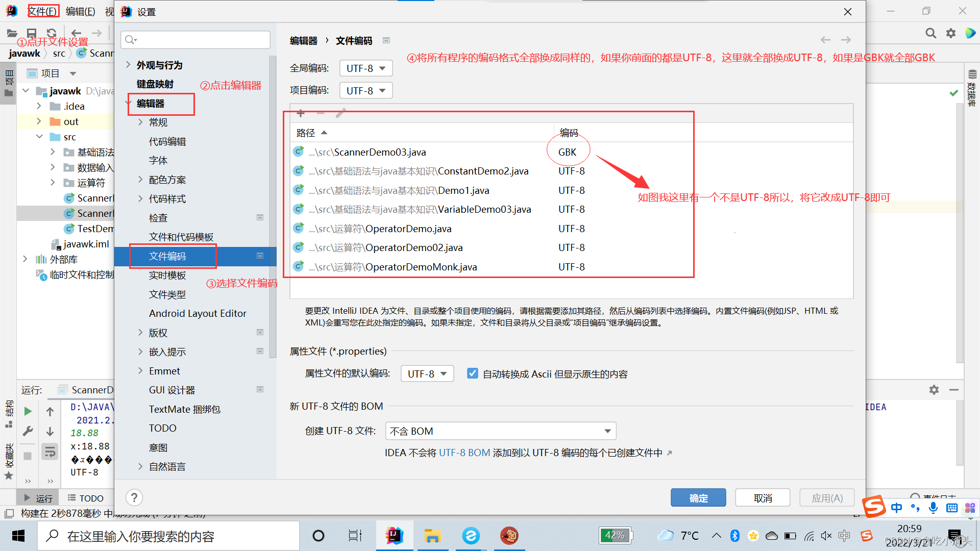Open IDE settings gear in top-right corner
This screenshot has width=980, height=551.
951,33
